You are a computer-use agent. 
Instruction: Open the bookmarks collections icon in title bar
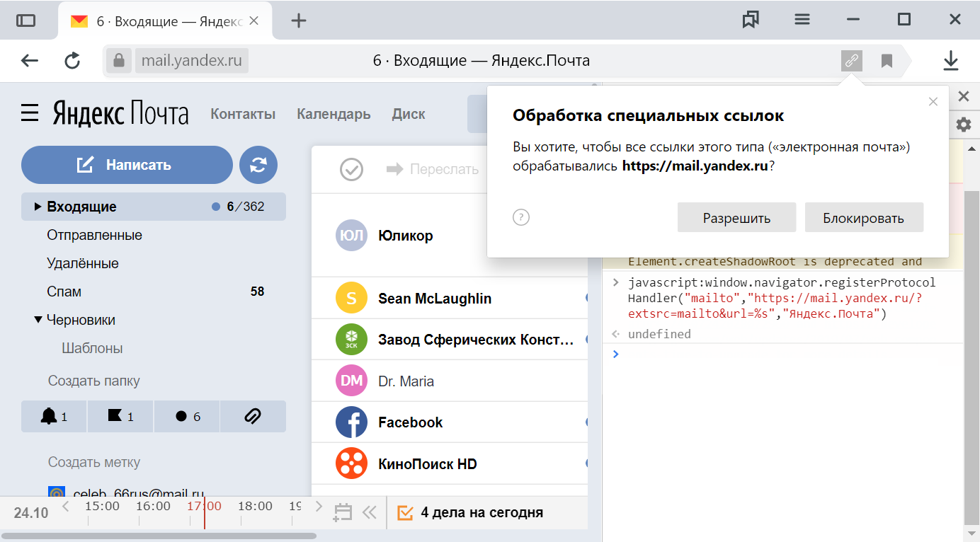click(x=751, y=20)
